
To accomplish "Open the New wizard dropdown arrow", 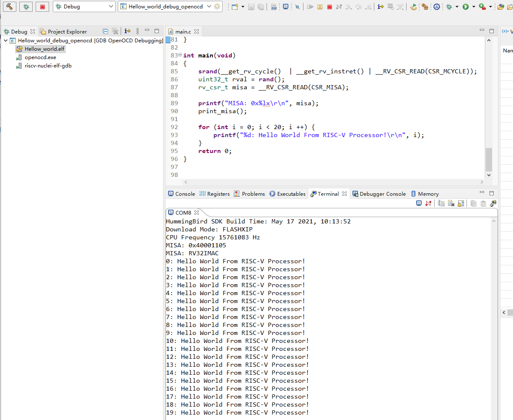I will click(x=243, y=7).
